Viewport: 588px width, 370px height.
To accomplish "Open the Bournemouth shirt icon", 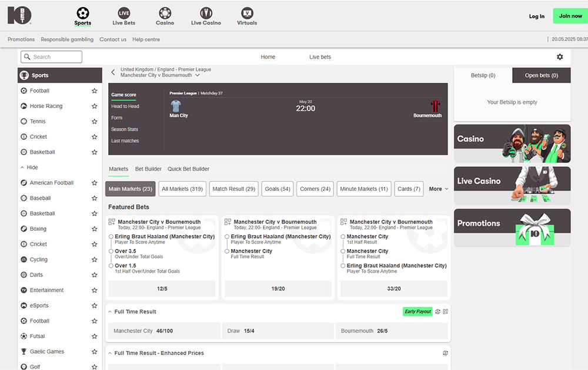I will click(435, 106).
